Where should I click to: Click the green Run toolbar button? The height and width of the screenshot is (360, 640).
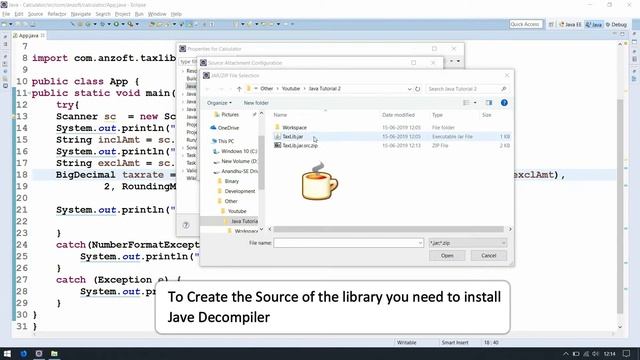(116, 24)
